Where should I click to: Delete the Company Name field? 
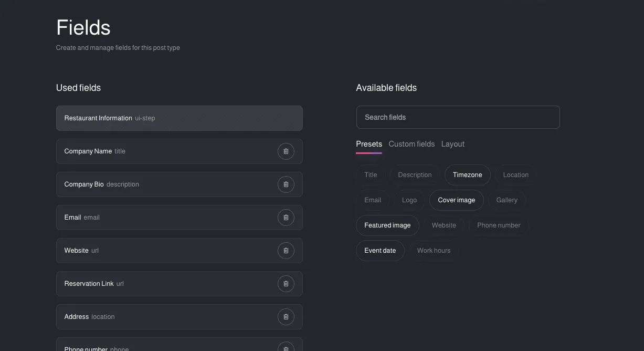(286, 151)
